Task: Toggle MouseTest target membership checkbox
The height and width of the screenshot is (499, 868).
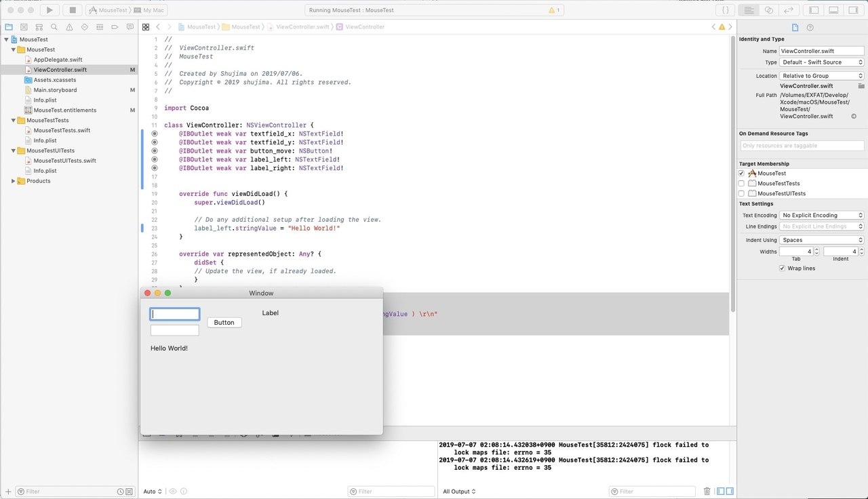Action: tap(741, 174)
